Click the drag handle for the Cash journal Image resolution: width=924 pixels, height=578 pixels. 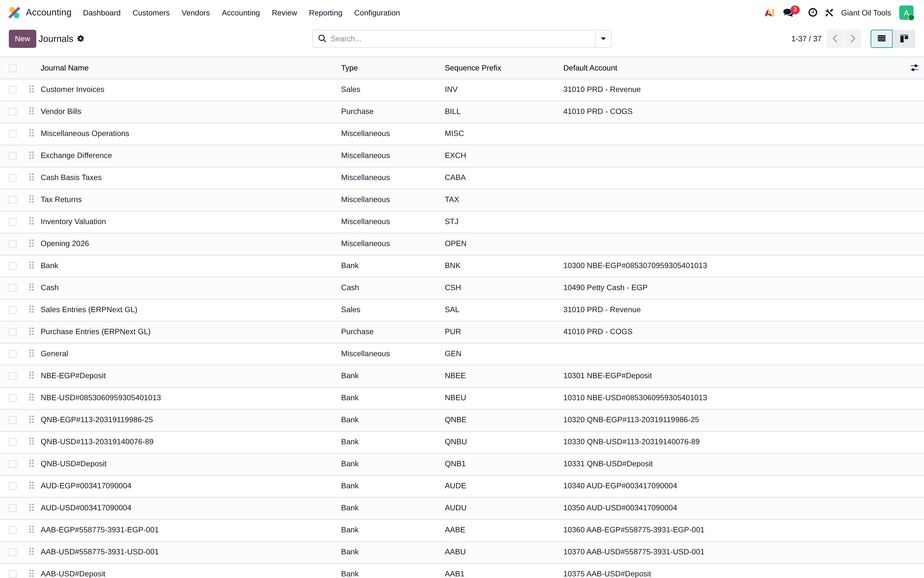click(32, 287)
